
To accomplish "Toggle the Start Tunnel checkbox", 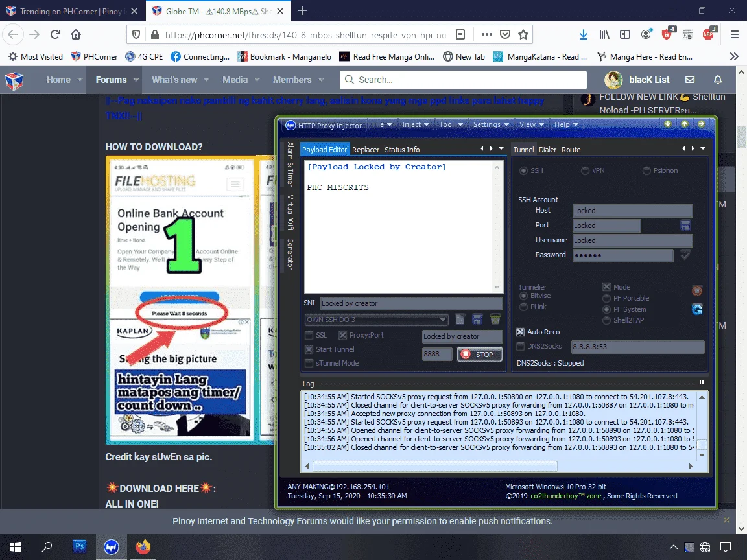I will pyautogui.click(x=309, y=349).
